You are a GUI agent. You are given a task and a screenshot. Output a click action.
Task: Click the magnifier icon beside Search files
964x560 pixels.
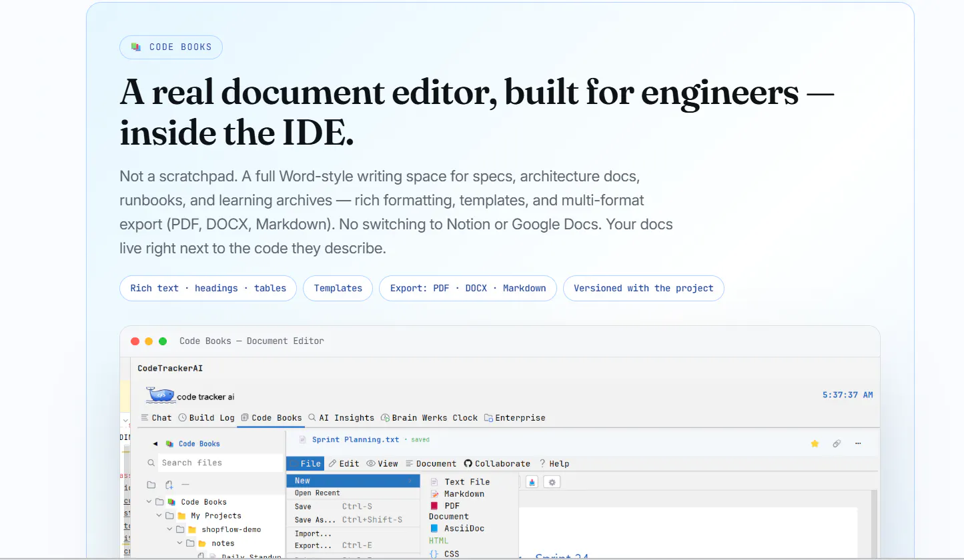[152, 463]
